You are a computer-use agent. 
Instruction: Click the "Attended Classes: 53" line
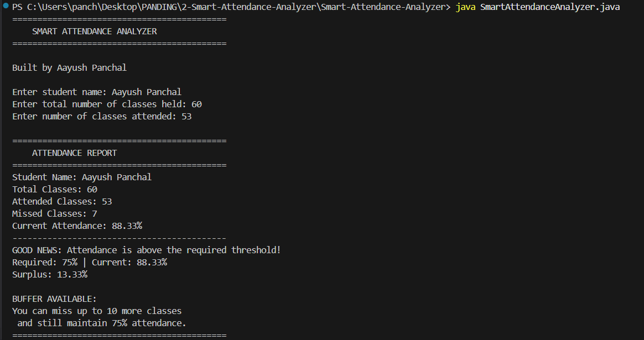[x=62, y=202]
